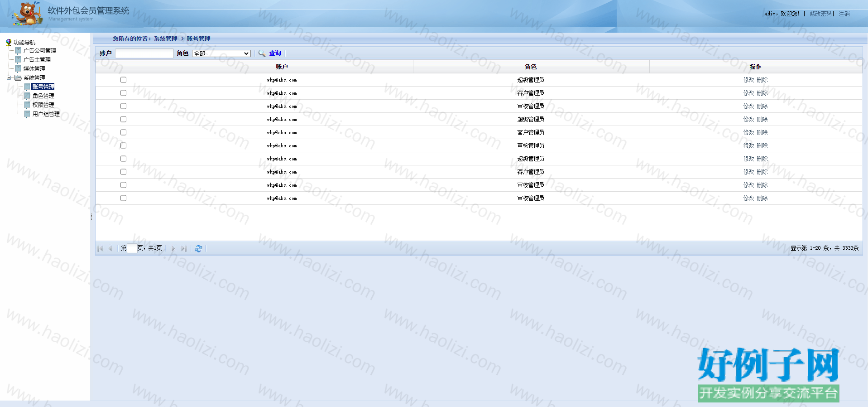Open 角色管理 in the tree

pyautogui.click(x=43, y=96)
